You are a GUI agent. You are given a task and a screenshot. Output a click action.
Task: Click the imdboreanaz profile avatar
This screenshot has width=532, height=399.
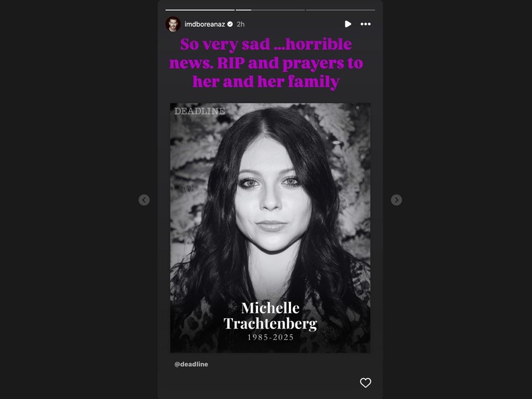point(173,24)
